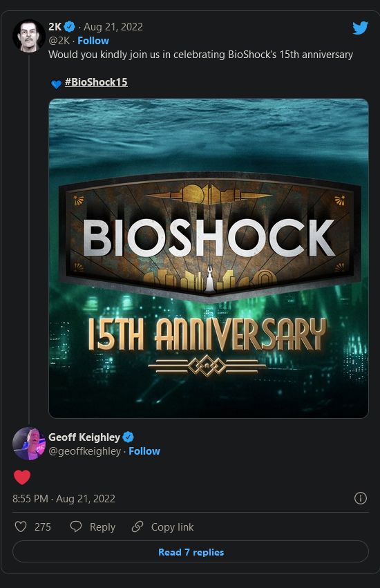380x588 pixels.
Task: Click the Copy link text
Action: (172, 527)
